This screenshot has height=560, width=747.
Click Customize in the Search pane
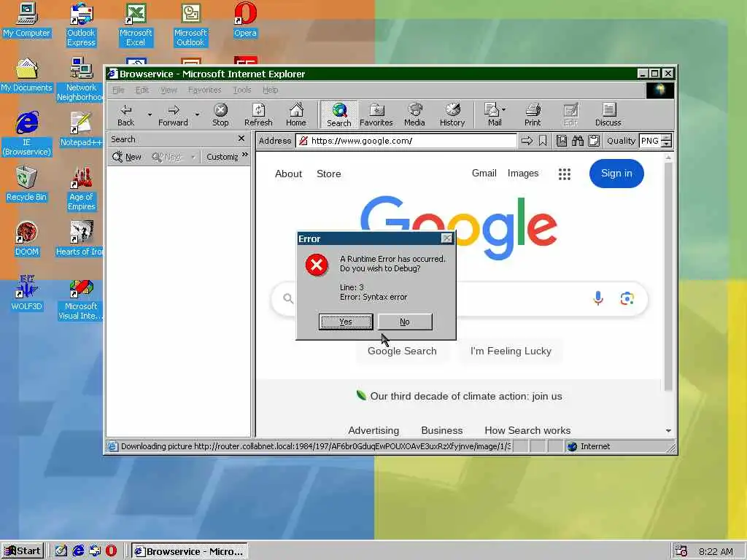click(x=222, y=157)
